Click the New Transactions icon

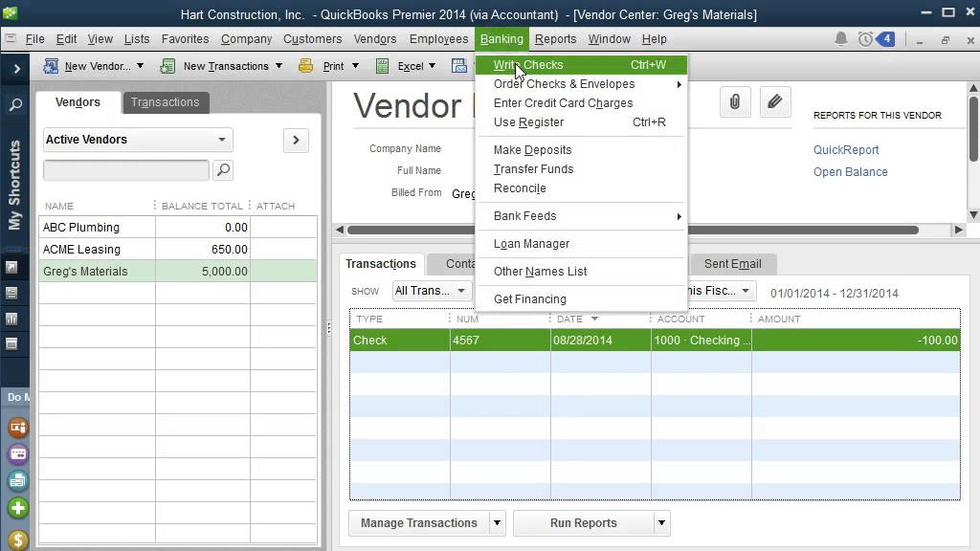click(x=167, y=66)
